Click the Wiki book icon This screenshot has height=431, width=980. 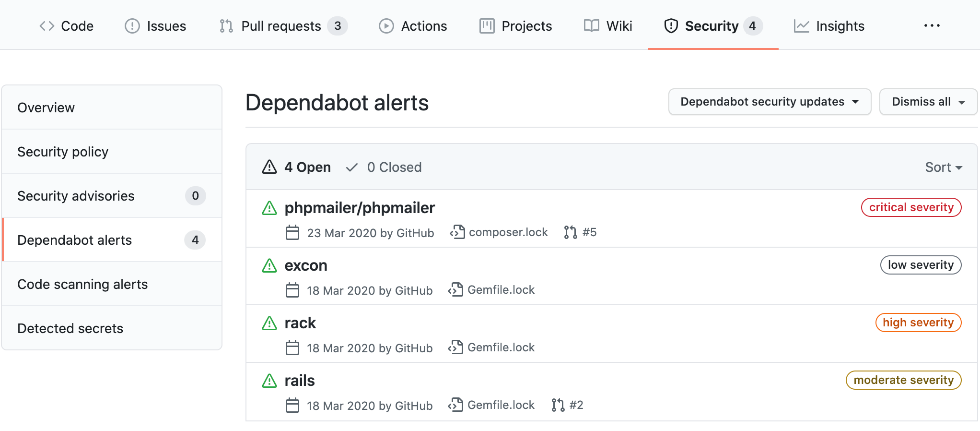[x=591, y=26]
